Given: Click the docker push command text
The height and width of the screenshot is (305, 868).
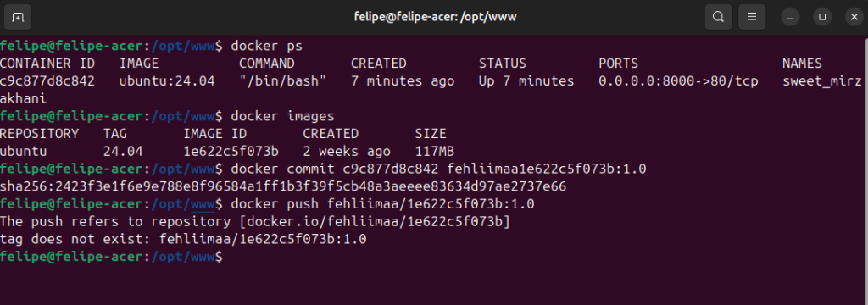Looking at the screenshot, I should (382, 204).
